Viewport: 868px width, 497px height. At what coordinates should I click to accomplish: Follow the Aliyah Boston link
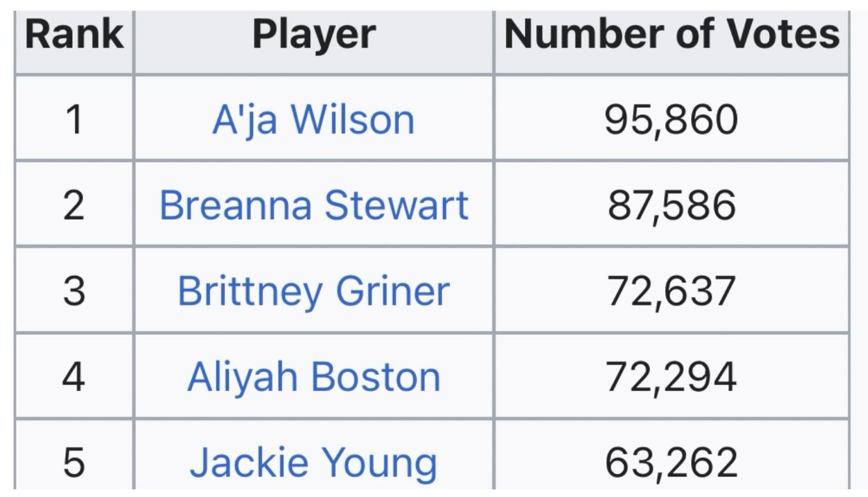point(313,376)
